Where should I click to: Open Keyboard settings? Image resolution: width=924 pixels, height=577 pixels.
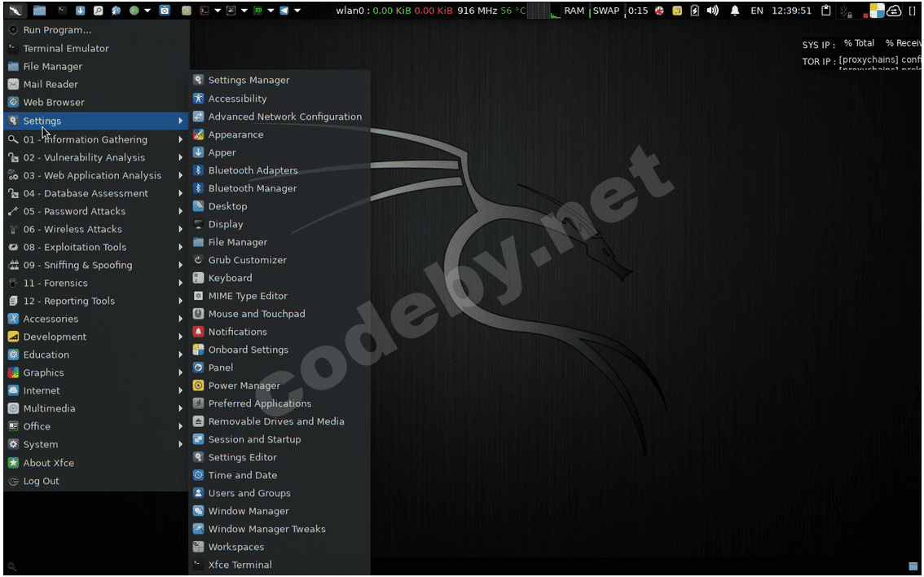point(280,278)
